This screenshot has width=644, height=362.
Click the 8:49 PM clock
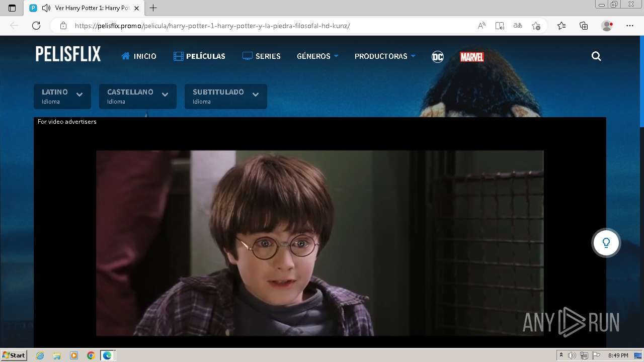pos(618,355)
